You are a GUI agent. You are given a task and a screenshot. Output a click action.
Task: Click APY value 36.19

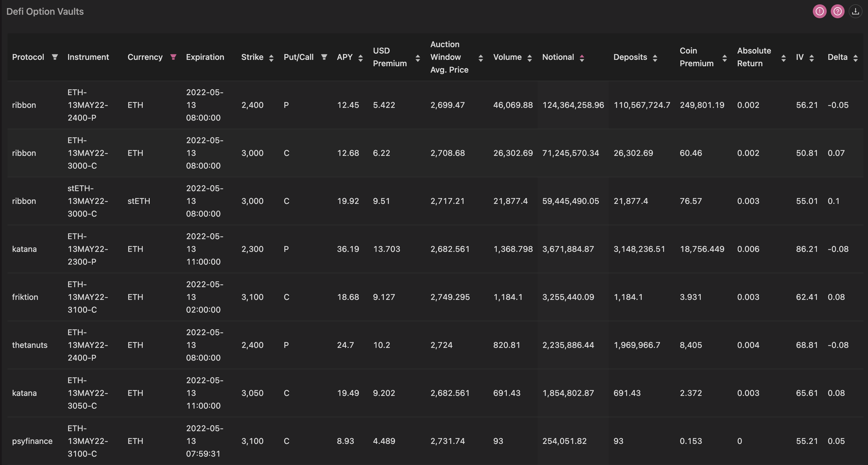pyautogui.click(x=348, y=249)
